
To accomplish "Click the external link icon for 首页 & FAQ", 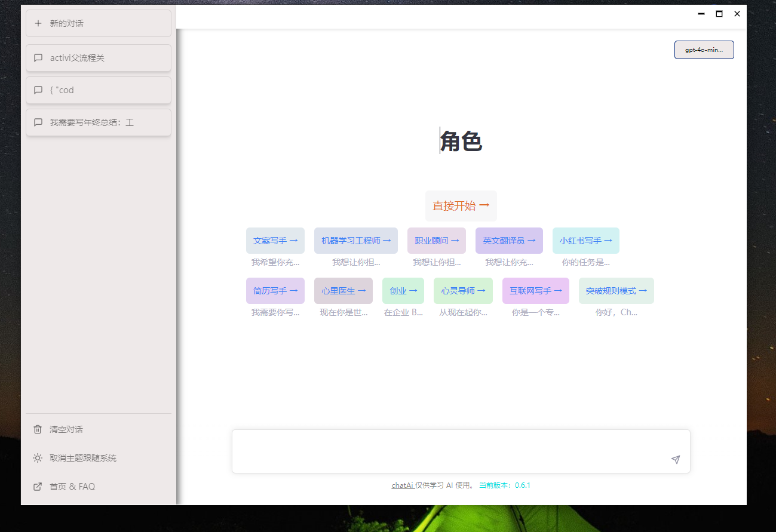I will click(38, 487).
